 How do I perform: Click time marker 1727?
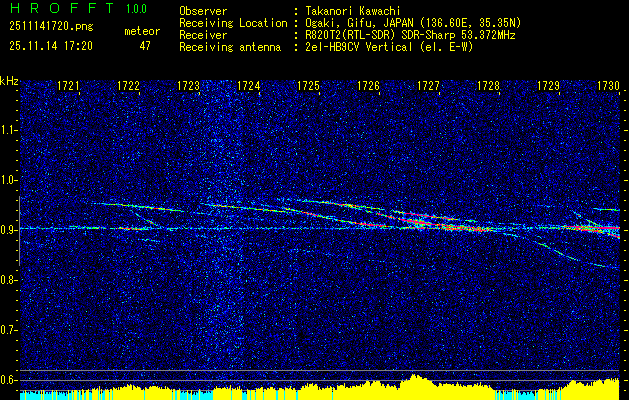pos(428,85)
